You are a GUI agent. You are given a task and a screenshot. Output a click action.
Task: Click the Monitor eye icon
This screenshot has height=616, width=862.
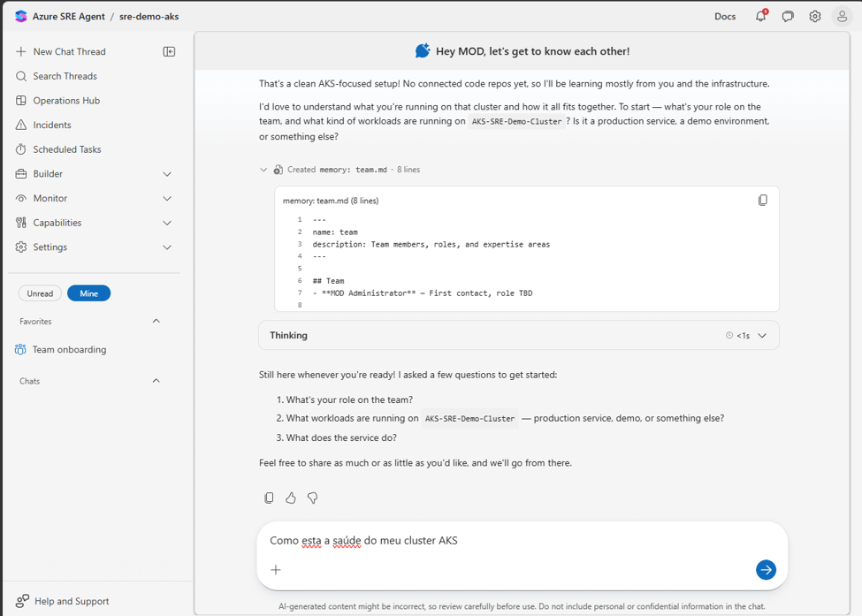[x=21, y=198]
